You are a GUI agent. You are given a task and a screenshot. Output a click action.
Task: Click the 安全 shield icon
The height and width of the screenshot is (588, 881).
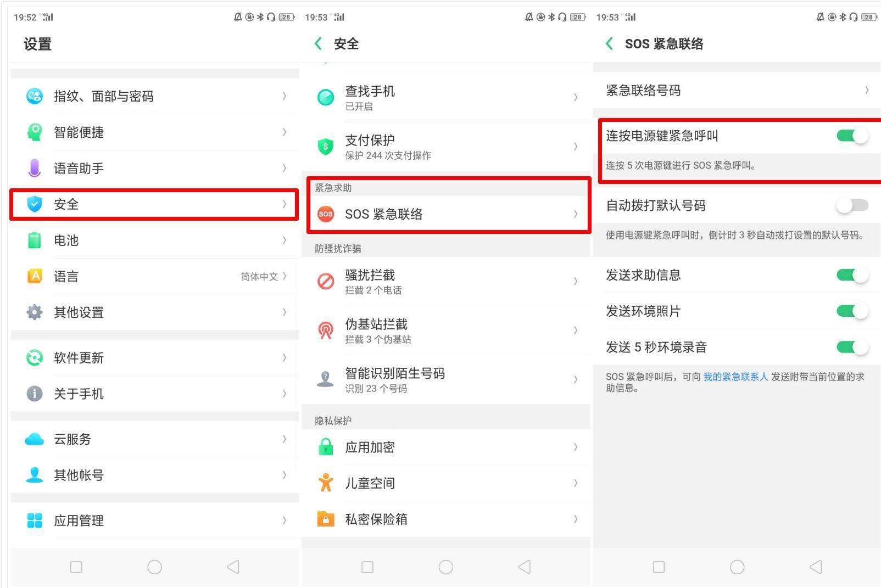pos(35,204)
